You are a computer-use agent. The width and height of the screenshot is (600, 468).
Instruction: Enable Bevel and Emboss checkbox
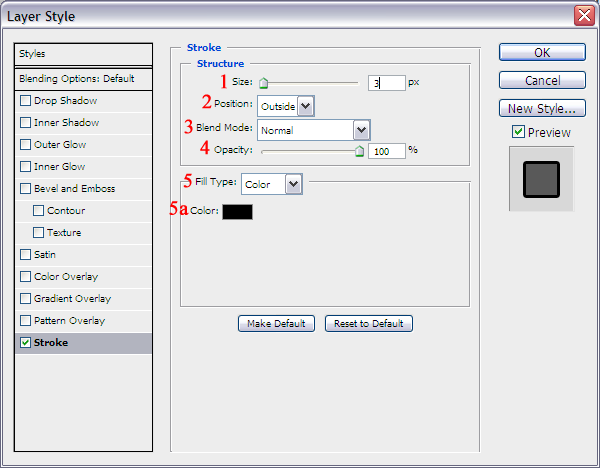point(25,189)
